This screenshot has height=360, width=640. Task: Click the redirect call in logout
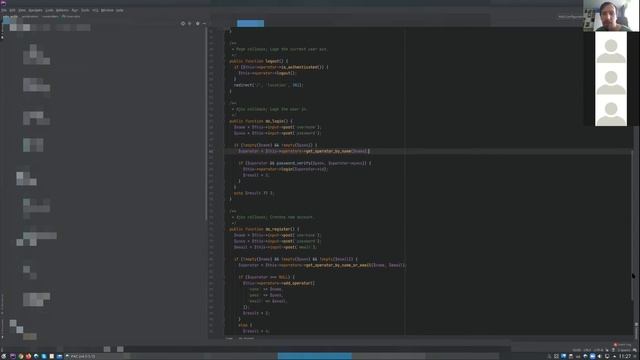point(268,85)
